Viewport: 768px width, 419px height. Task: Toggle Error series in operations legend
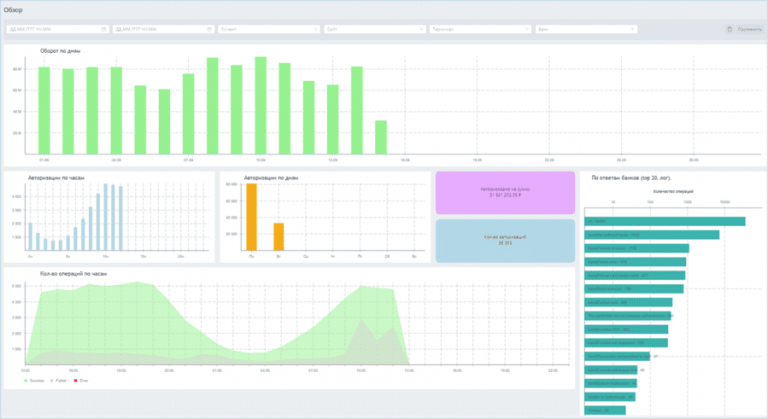[85, 381]
